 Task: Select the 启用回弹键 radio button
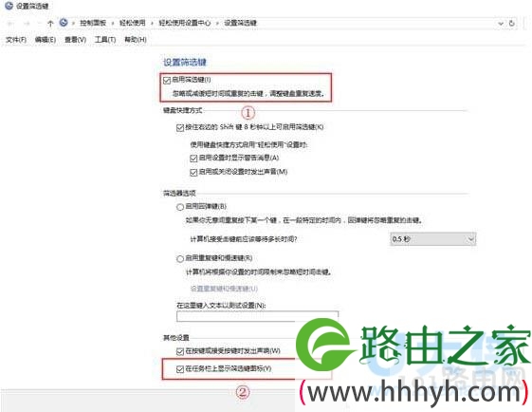point(180,207)
